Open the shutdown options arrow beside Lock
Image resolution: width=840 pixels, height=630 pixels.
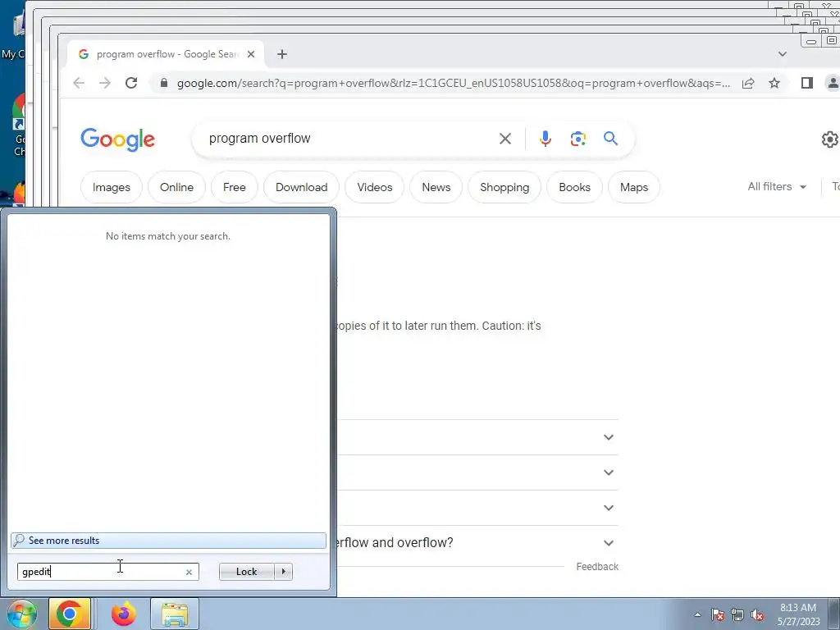[283, 572]
